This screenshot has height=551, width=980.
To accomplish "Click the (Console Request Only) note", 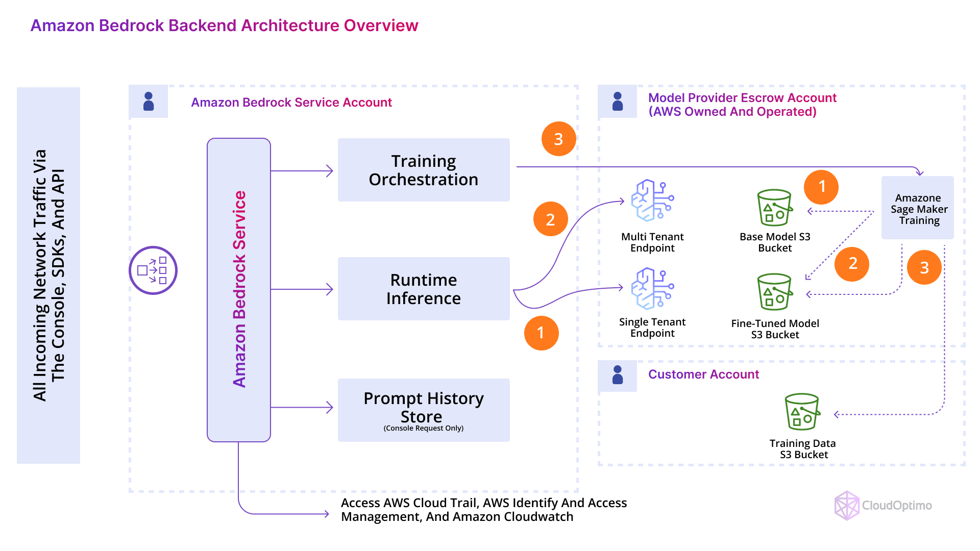I will tap(424, 428).
